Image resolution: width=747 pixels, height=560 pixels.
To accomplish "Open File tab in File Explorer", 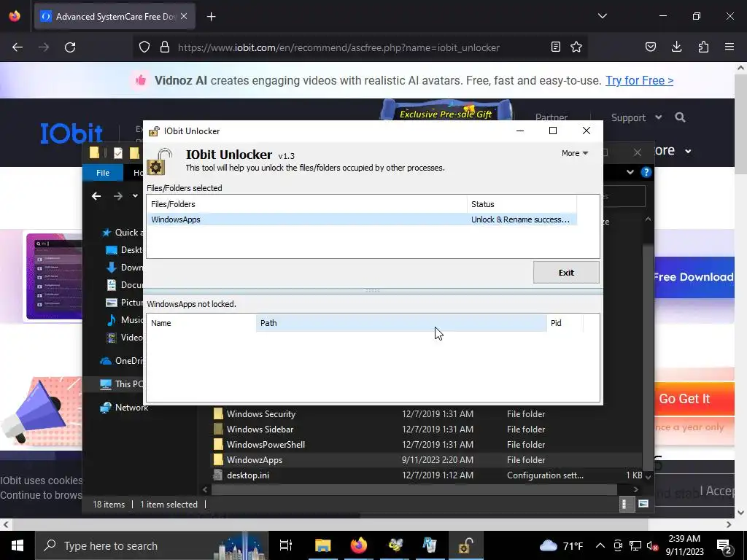I will click(103, 173).
